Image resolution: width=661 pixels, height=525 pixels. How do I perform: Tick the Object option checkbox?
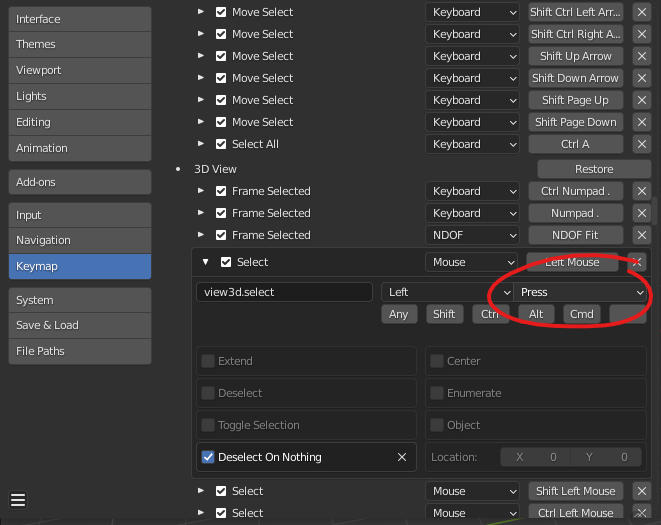pos(437,425)
